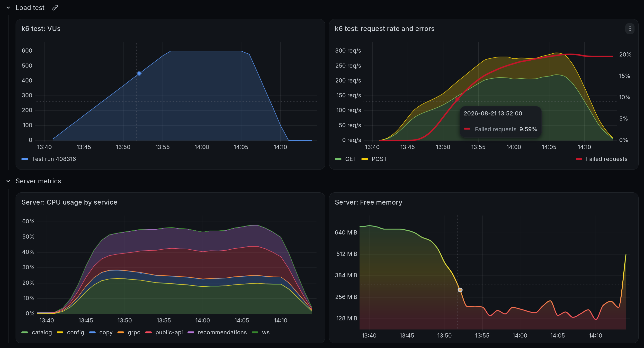Click the Test run 408316 legend item
Image resolution: width=644 pixels, height=348 pixels.
coord(49,159)
